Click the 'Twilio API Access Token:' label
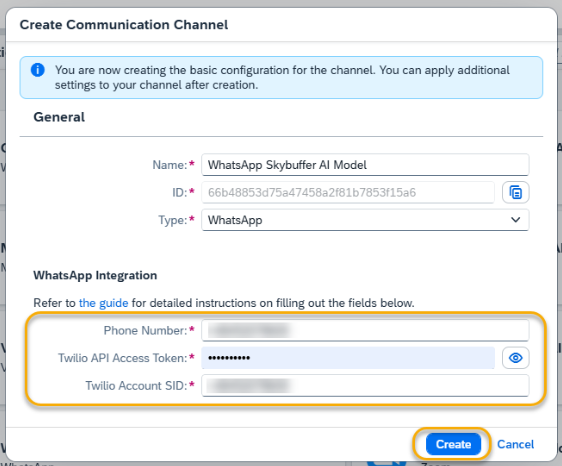 pos(123,358)
